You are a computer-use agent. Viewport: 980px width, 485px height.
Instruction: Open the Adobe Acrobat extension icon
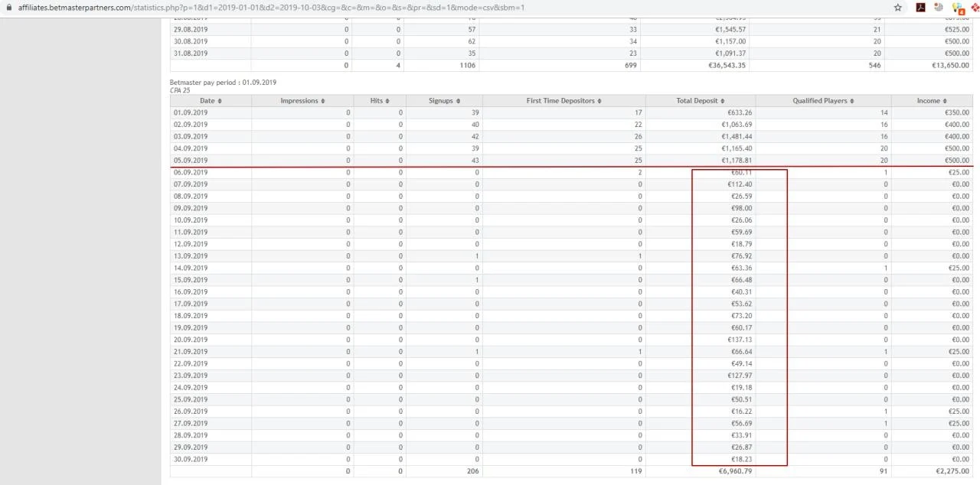coord(921,8)
